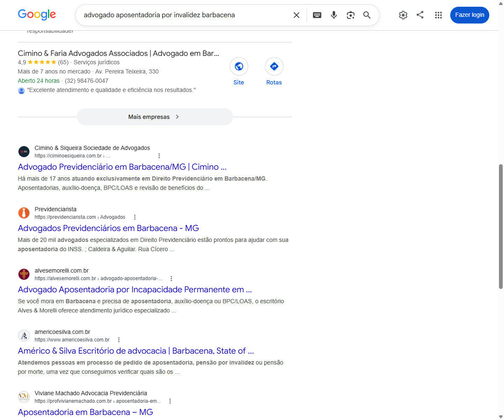Open more options for alvesemorelli.com.br result

171,278
